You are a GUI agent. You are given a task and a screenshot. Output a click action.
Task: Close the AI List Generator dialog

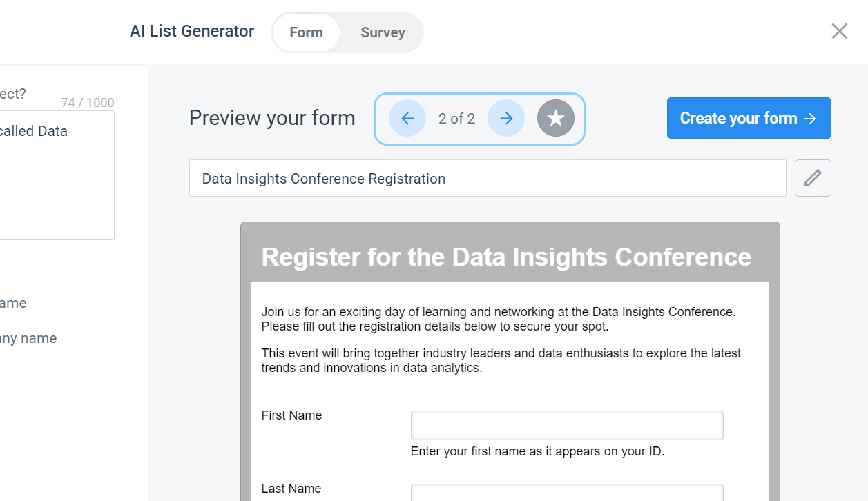(x=839, y=31)
